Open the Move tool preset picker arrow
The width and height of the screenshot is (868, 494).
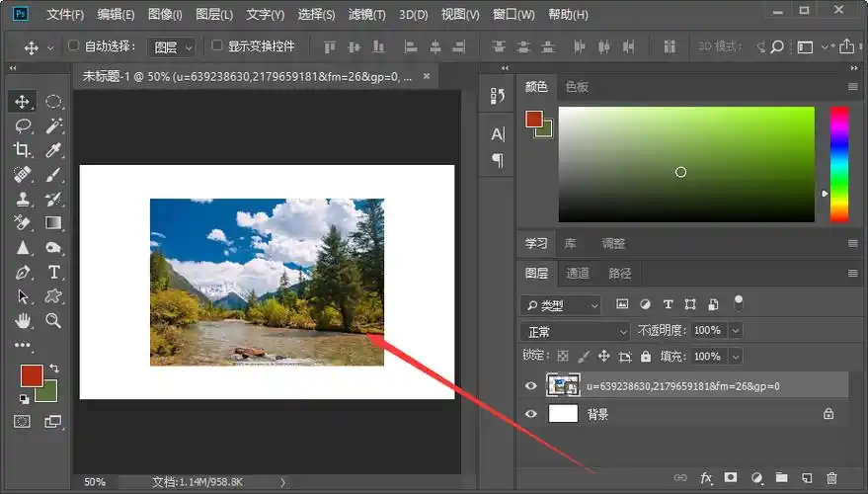click(x=50, y=48)
